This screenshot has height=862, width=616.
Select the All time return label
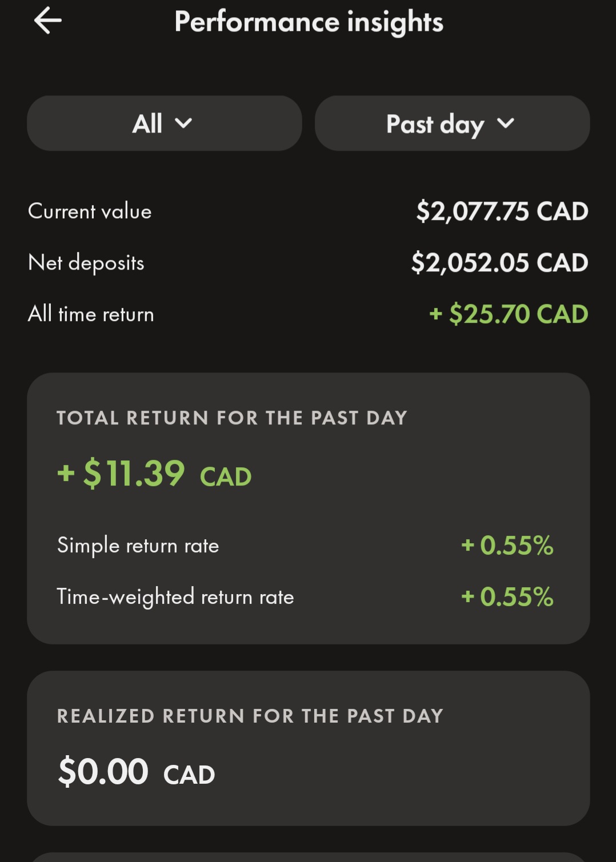pyautogui.click(x=91, y=314)
